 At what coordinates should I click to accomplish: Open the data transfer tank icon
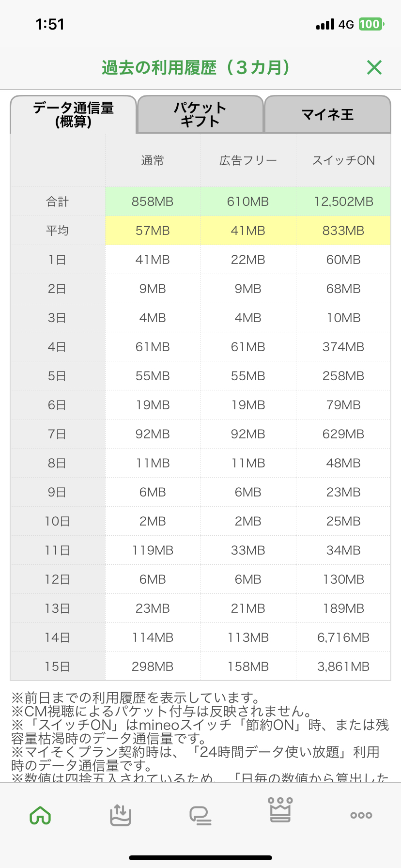coord(120,815)
